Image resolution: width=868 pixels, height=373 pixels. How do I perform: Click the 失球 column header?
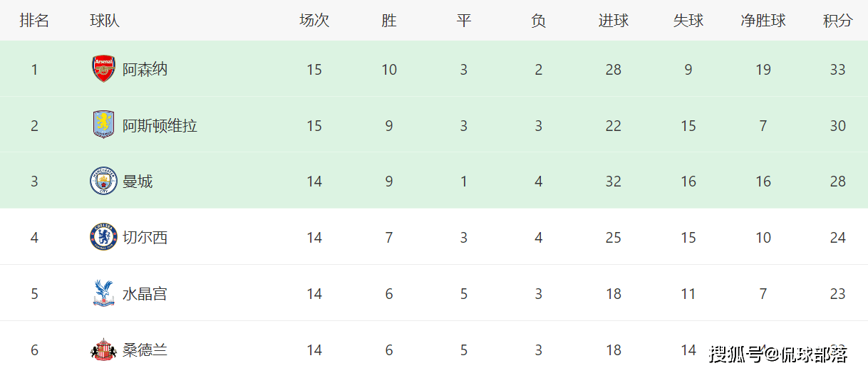point(688,21)
